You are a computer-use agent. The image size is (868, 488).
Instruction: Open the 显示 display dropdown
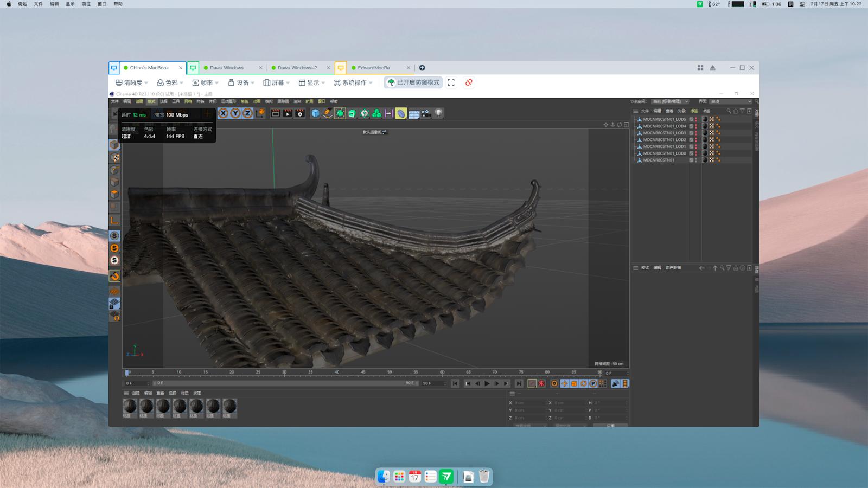point(311,82)
